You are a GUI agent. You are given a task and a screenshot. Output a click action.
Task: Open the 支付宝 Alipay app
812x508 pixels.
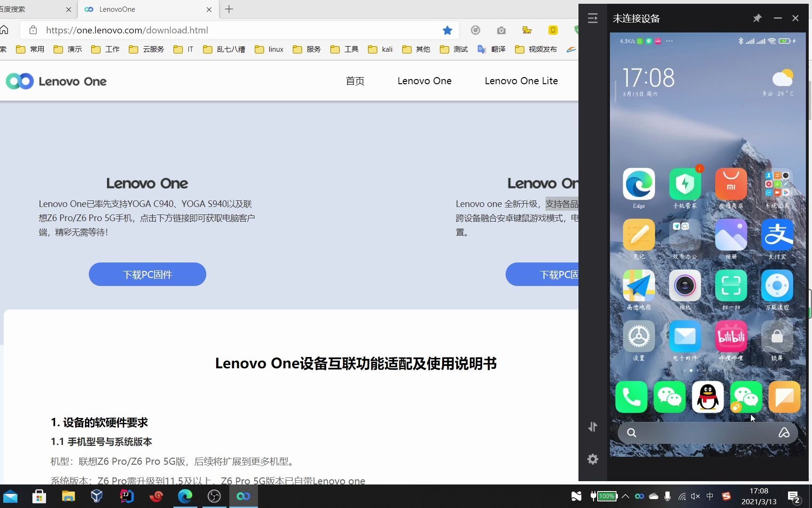point(777,235)
